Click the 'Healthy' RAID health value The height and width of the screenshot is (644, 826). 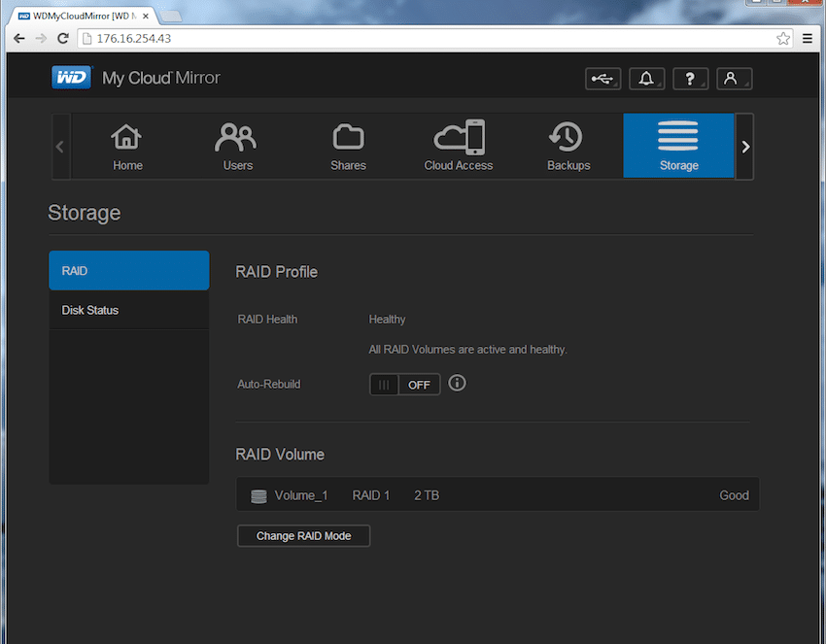(x=387, y=320)
